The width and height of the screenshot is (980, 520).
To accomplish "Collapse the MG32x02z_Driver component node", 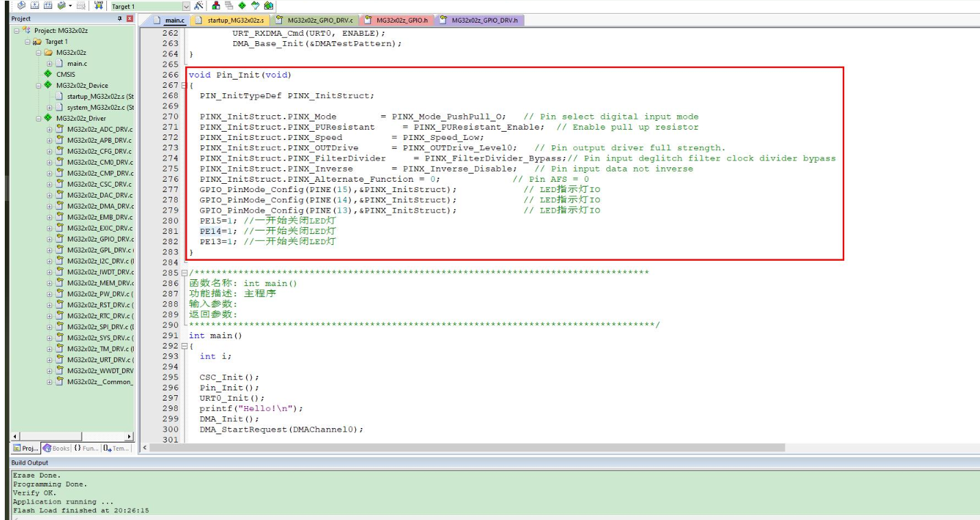I will point(39,119).
